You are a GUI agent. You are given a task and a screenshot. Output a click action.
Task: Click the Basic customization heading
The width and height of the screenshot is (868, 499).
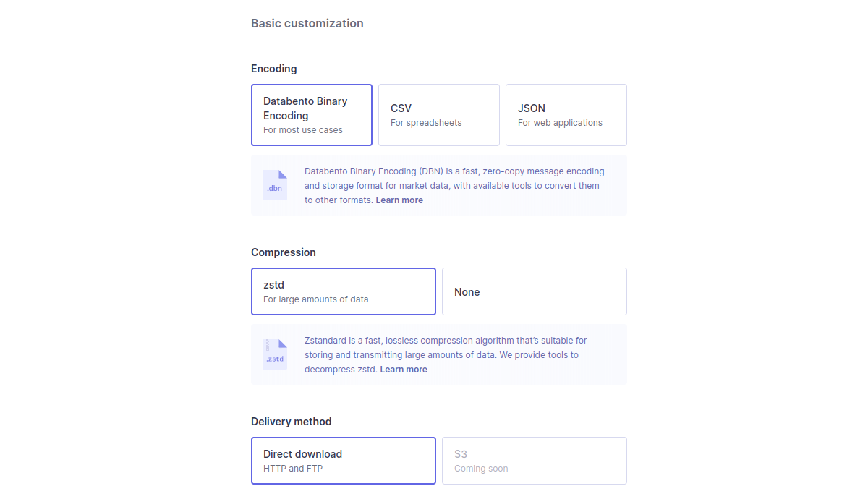[307, 23]
